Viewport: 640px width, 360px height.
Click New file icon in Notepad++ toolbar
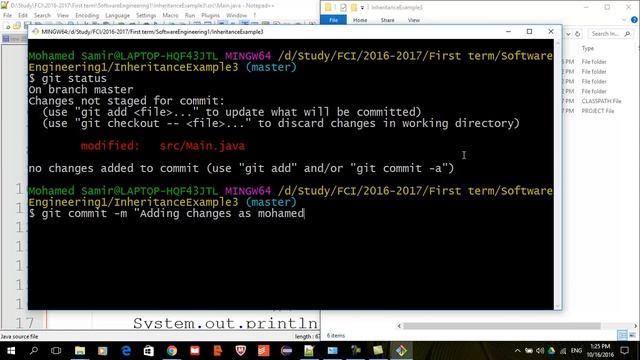[7, 26]
